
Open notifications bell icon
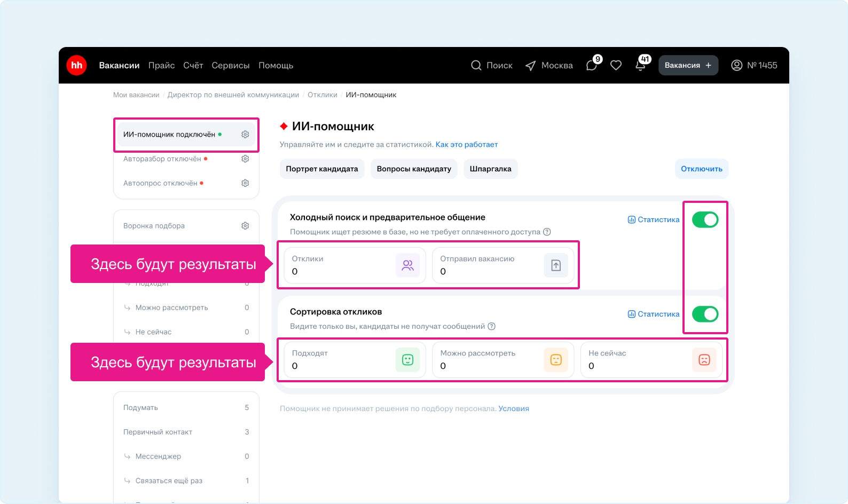pos(640,65)
